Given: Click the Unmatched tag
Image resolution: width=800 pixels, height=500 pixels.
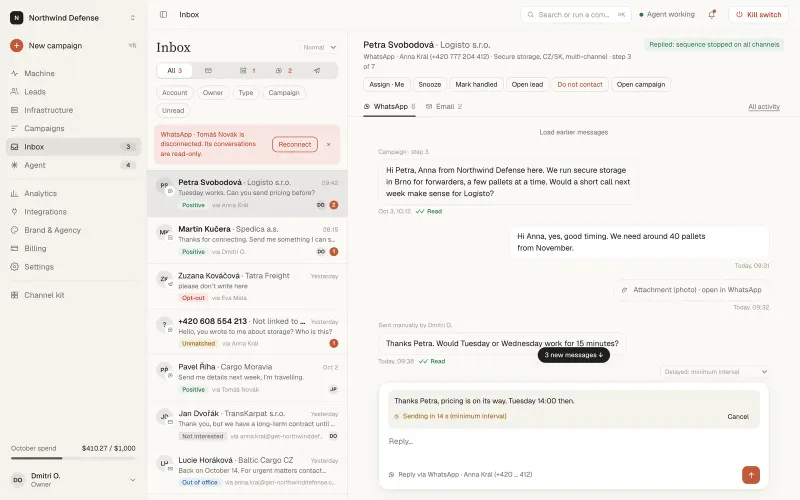Looking at the screenshot, I should [x=198, y=344].
